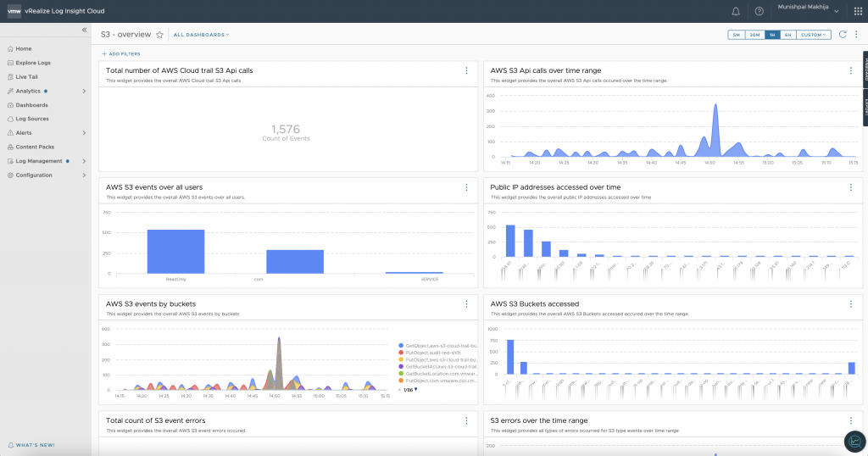This screenshot has height=456, width=868.
Task: Open options for AWS S3 Api calls over time range widget
Action: tap(850, 71)
